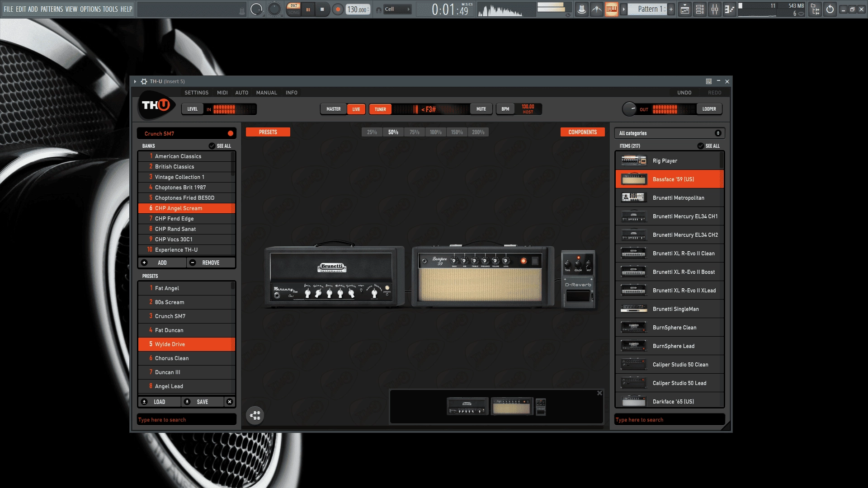Screen dimensions: 868x488
Task: Toggle the MUTE button
Action: coord(481,109)
